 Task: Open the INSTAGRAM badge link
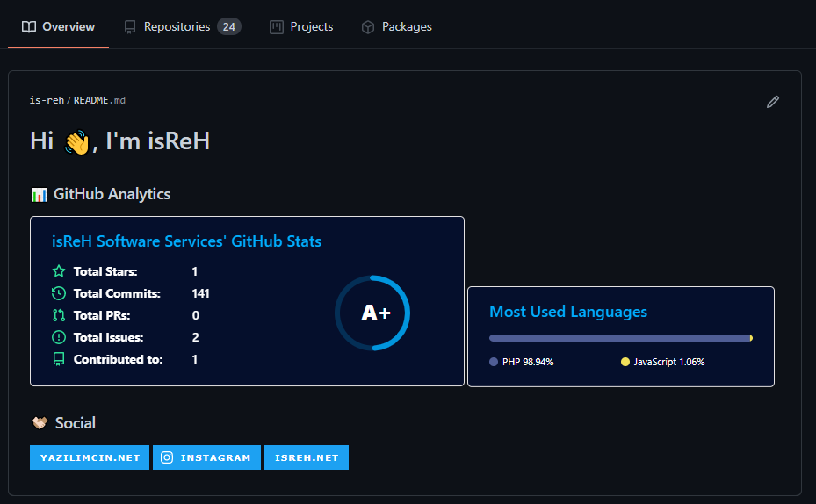click(206, 457)
